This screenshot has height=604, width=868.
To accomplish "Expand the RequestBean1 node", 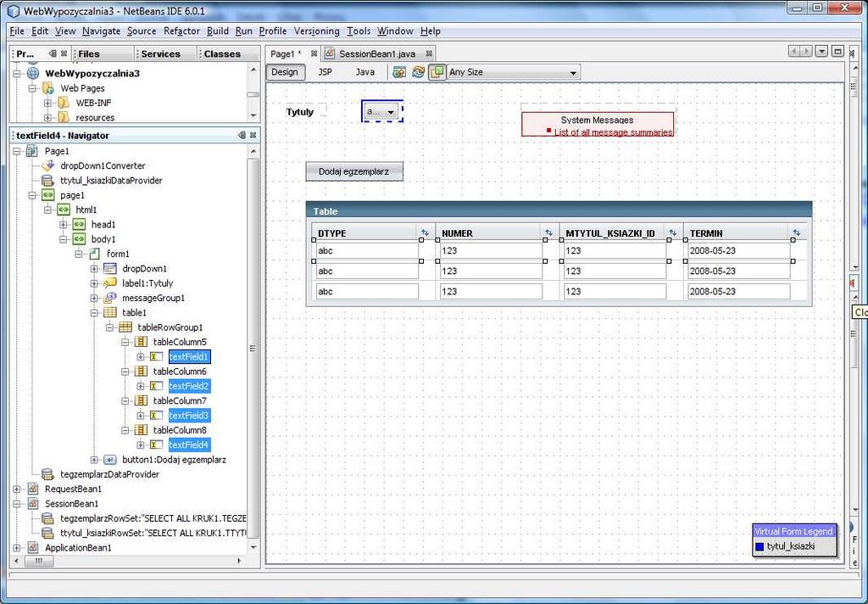I will (17, 489).
